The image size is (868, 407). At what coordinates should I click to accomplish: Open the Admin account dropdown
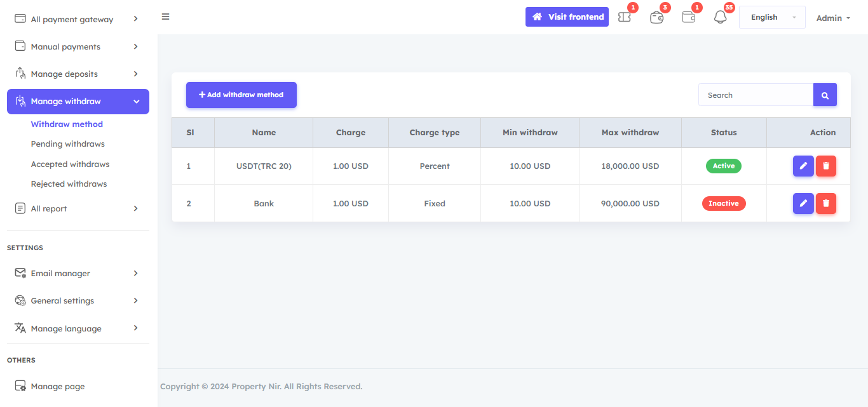point(833,18)
